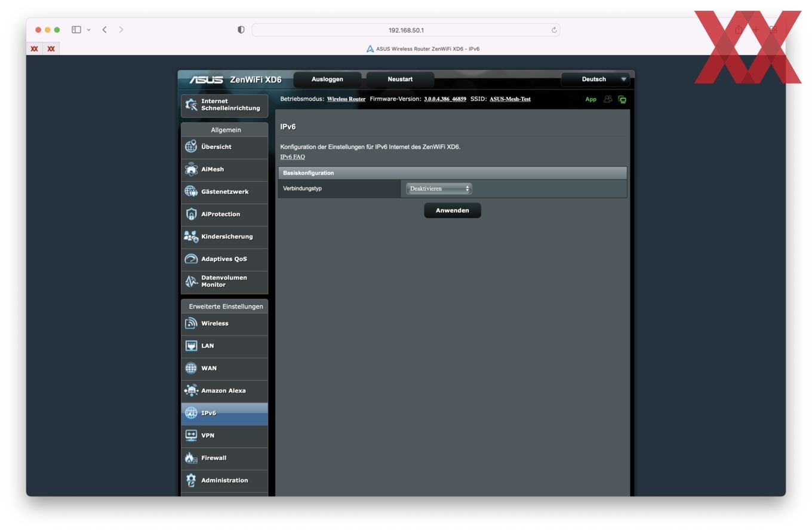Open the IPv6 FAQ link
812x531 pixels.
pyautogui.click(x=293, y=156)
